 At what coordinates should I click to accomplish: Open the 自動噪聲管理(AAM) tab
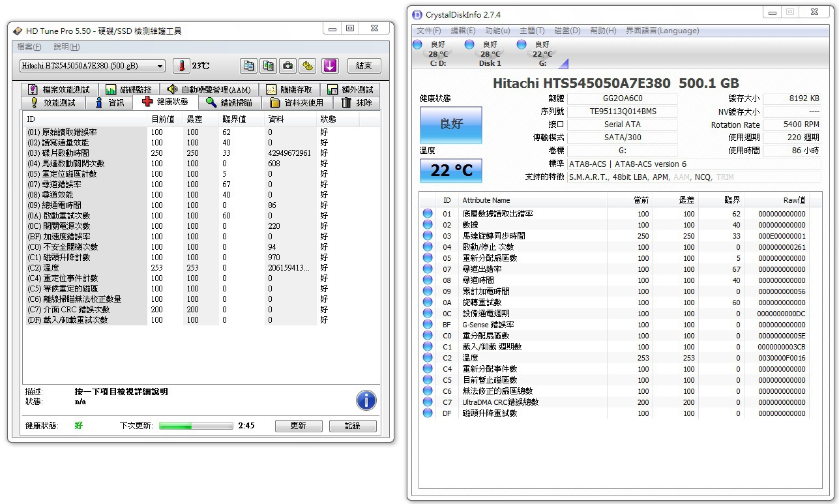point(208,89)
